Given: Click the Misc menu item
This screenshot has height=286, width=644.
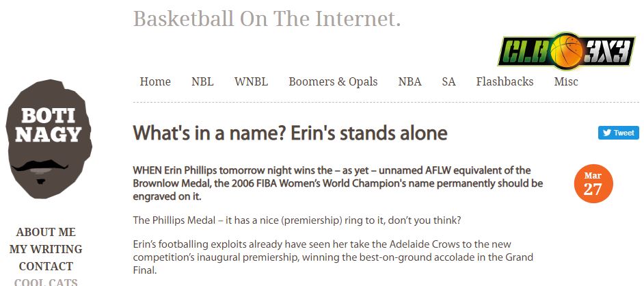Looking at the screenshot, I should 565,81.
